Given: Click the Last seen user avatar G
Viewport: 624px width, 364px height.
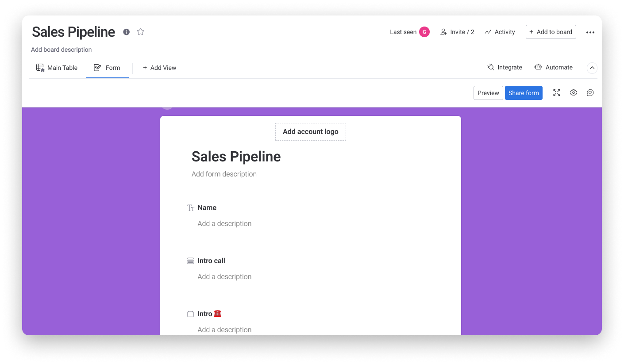Looking at the screenshot, I should click(x=424, y=32).
